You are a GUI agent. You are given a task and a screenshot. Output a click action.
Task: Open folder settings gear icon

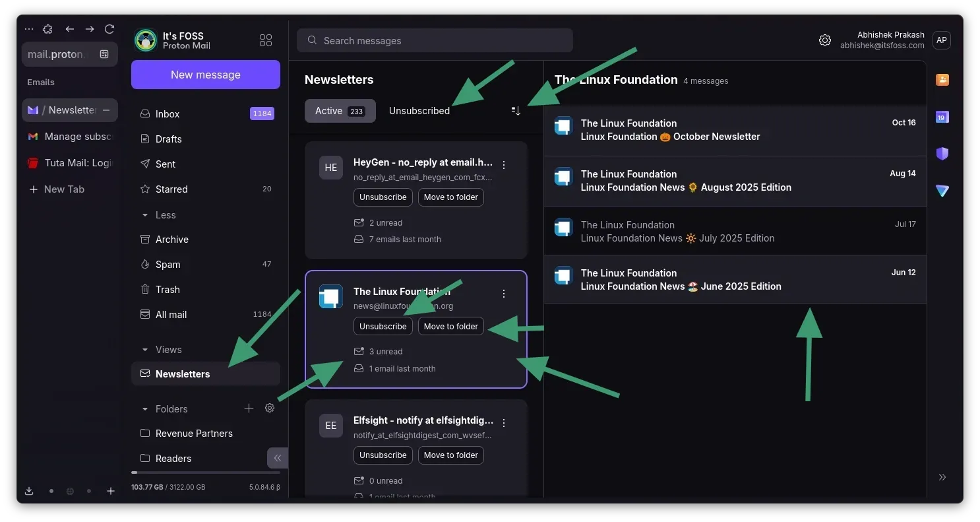click(270, 408)
